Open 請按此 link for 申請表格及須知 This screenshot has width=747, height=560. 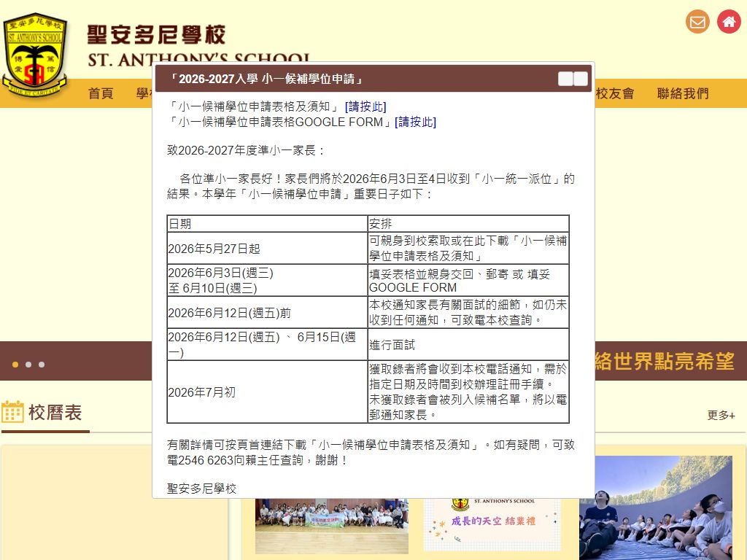coord(365,106)
